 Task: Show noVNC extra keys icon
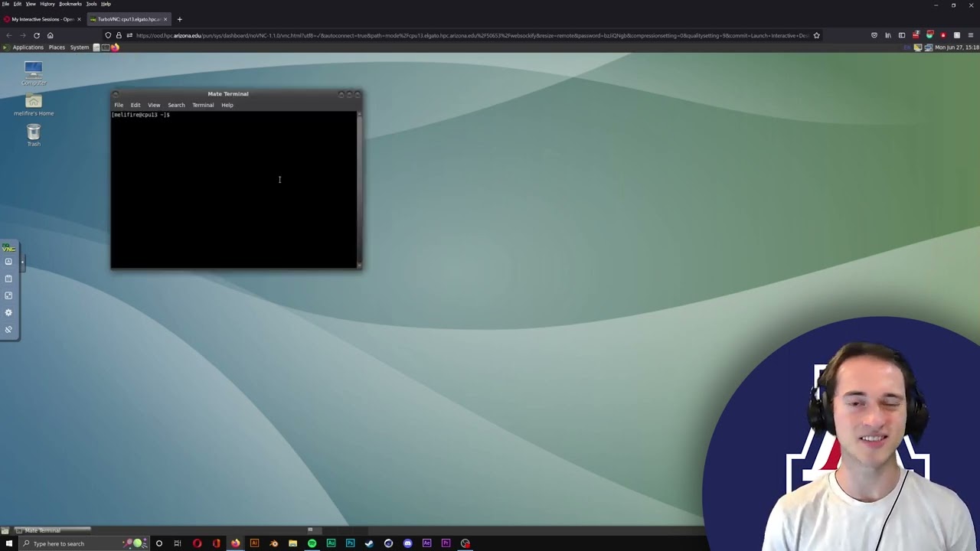(8, 262)
